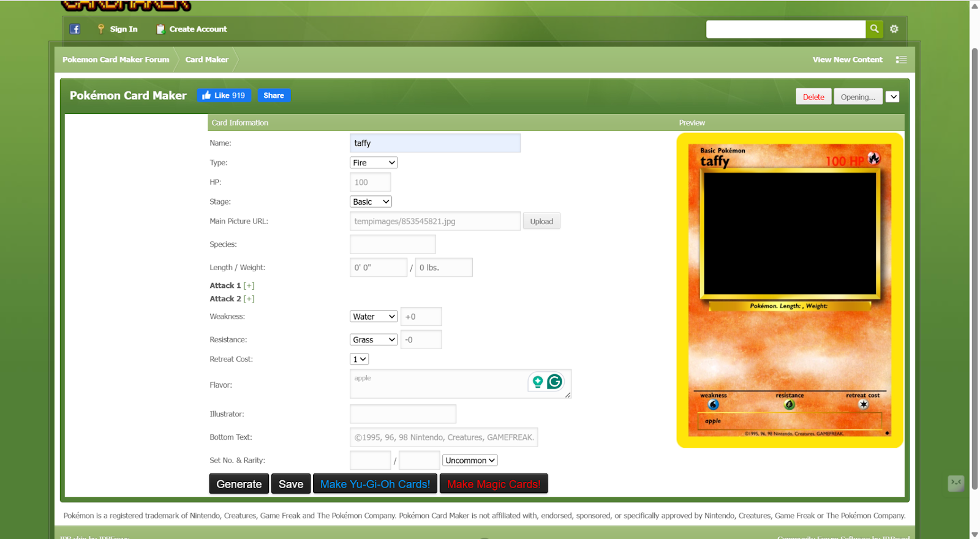Image resolution: width=980 pixels, height=539 pixels.
Task: Click the scrollbar down arrow
Action: [974, 534]
